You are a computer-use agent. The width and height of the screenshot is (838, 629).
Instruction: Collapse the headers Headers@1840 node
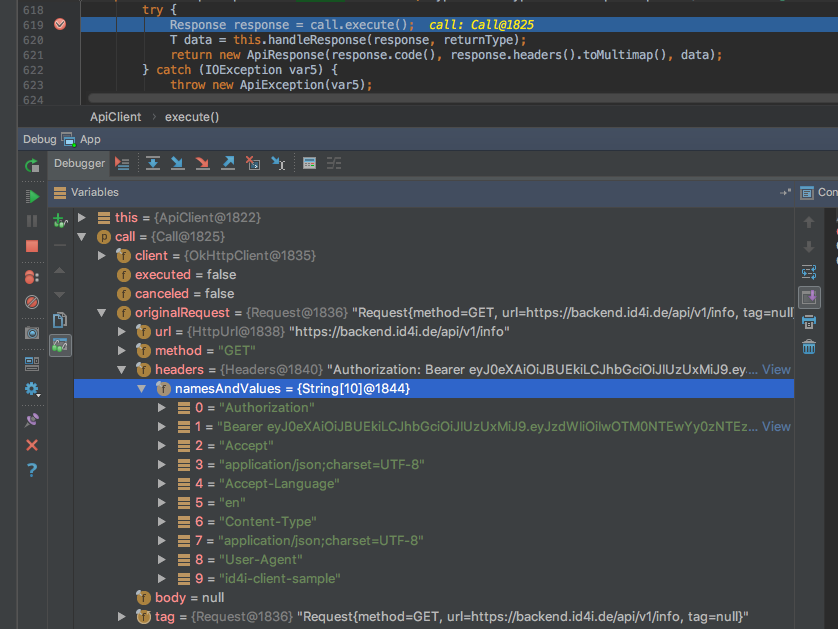pos(122,369)
